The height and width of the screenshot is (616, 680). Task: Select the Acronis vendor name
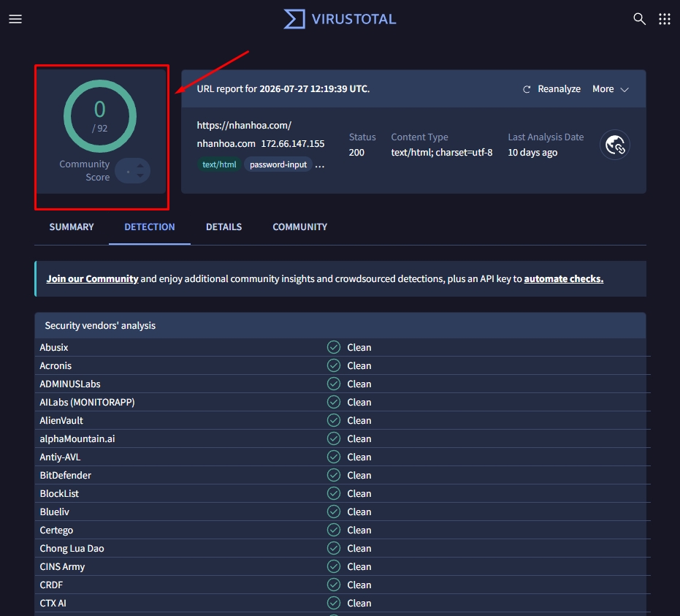[56, 365]
